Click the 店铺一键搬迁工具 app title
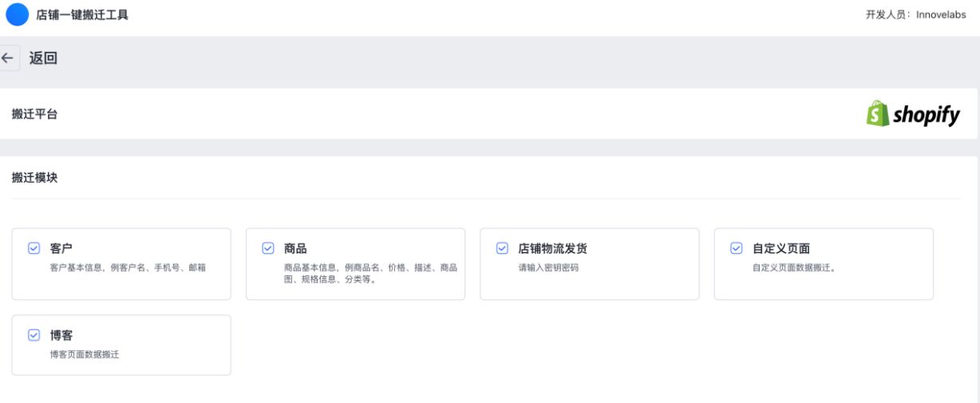The image size is (980, 403). (x=82, y=15)
